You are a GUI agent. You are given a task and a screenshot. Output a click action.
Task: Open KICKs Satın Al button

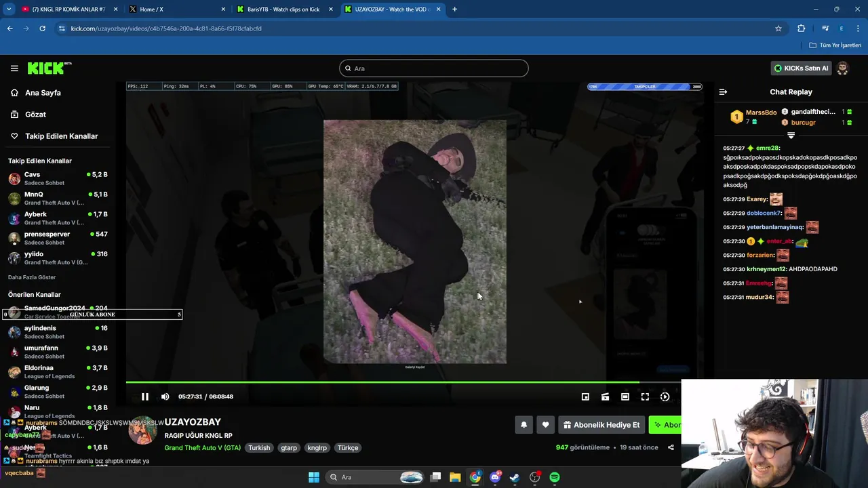(801, 68)
